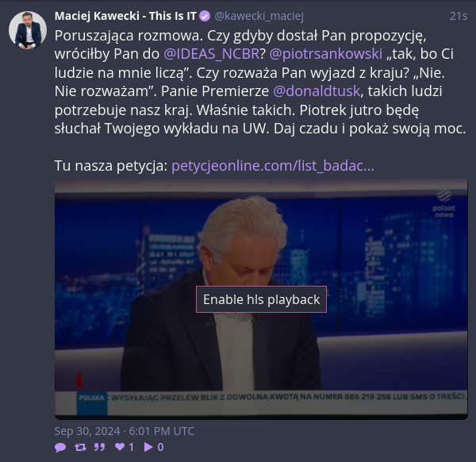Viewport: 476px width, 462px height.
Task: Click the Polsat News logo in video
Action: (x=443, y=203)
